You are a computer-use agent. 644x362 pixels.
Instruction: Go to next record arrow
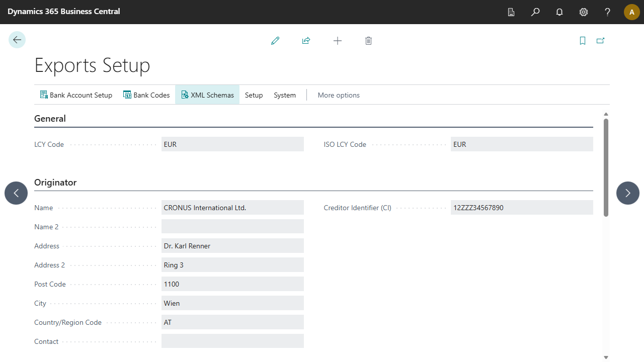coord(628,193)
